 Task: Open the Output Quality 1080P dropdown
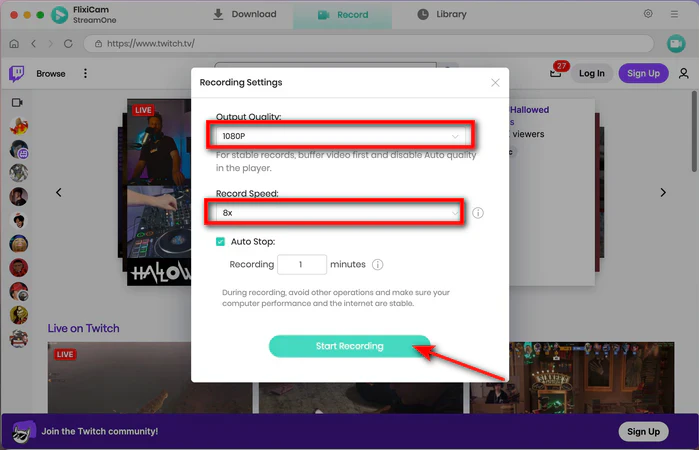[x=341, y=136]
